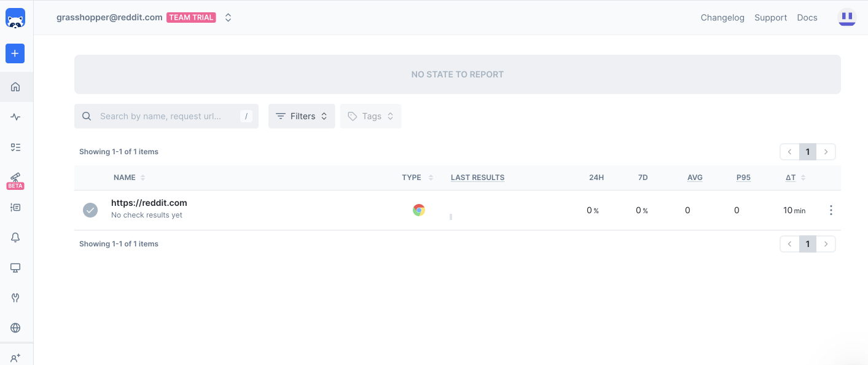
Task: Select the dashboards monitor icon
Action: 15,267
